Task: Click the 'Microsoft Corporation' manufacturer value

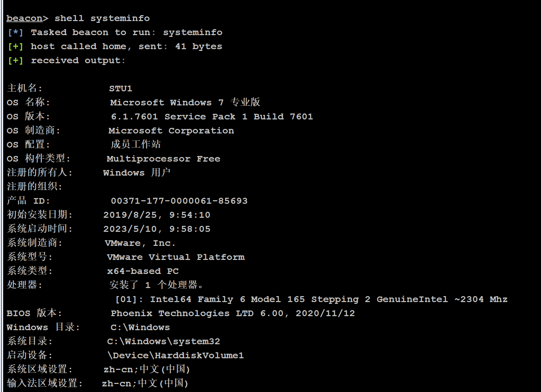Action: click(x=171, y=131)
